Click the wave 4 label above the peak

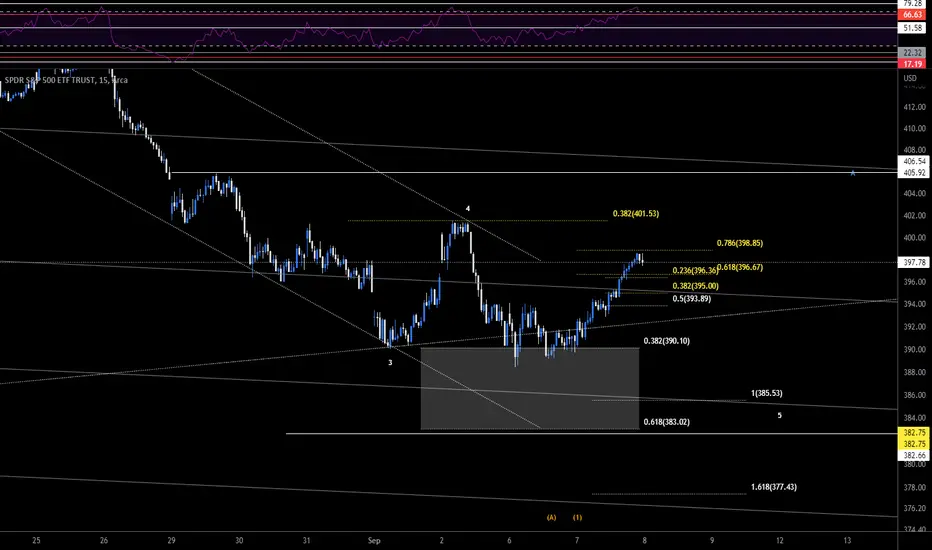(x=468, y=209)
